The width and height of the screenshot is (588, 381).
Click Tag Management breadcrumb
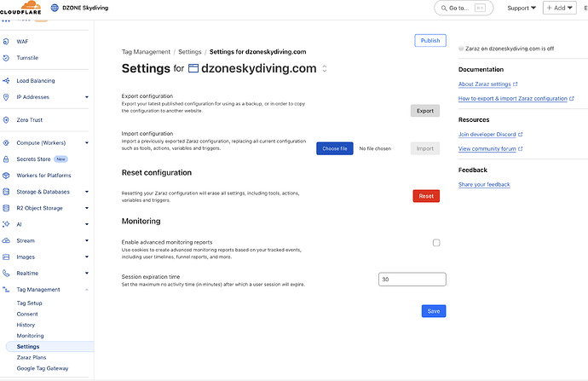(146, 52)
